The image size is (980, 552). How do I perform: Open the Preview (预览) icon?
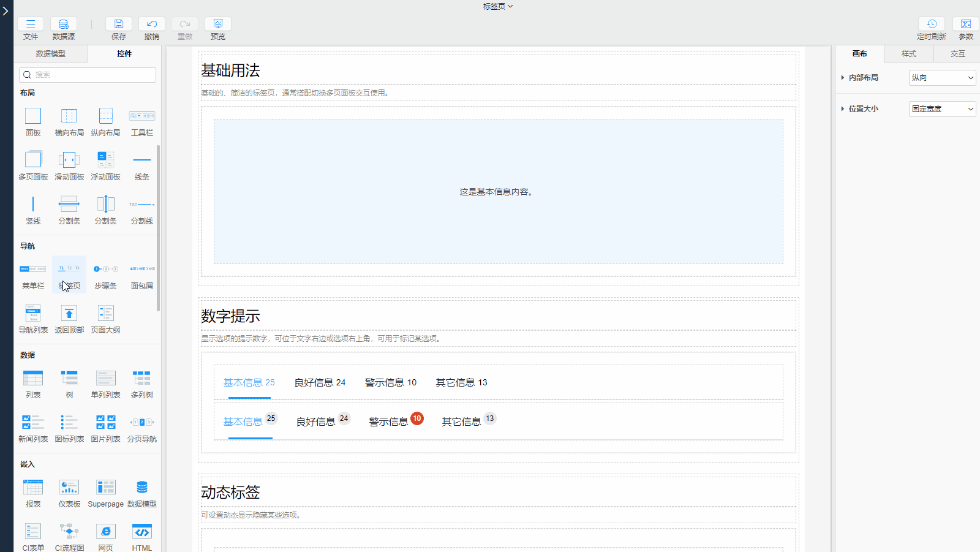(217, 25)
